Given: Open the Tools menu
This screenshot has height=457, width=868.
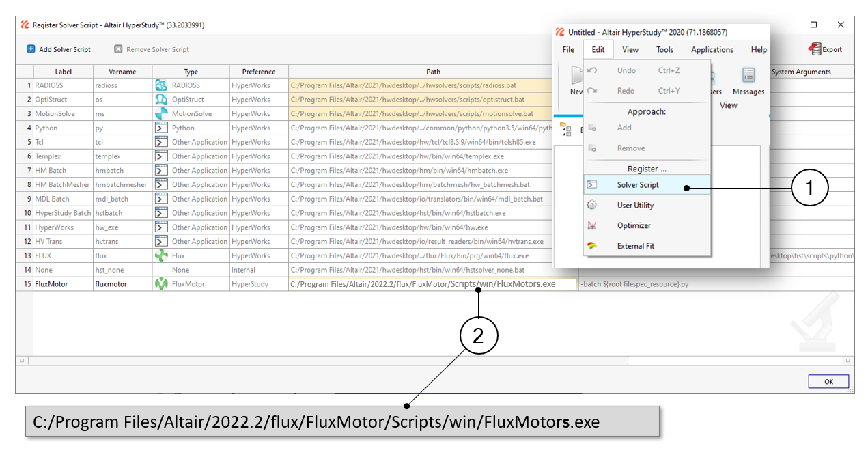Looking at the screenshot, I should click(664, 50).
